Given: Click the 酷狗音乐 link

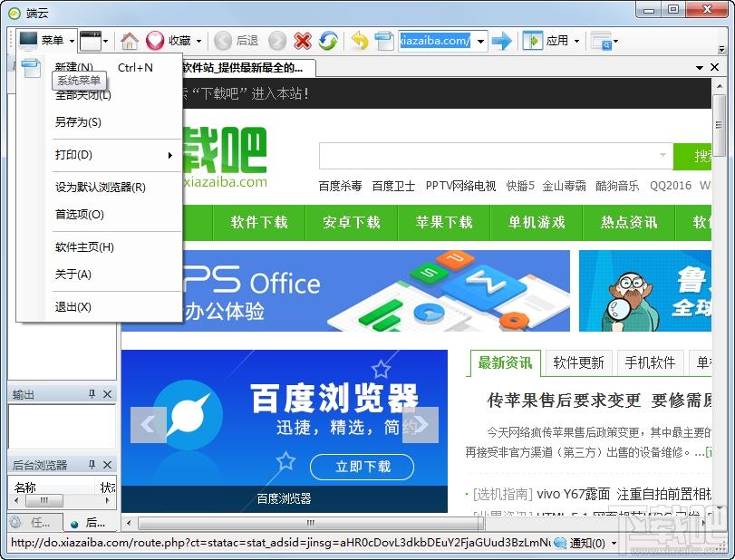Looking at the screenshot, I should point(617,186).
